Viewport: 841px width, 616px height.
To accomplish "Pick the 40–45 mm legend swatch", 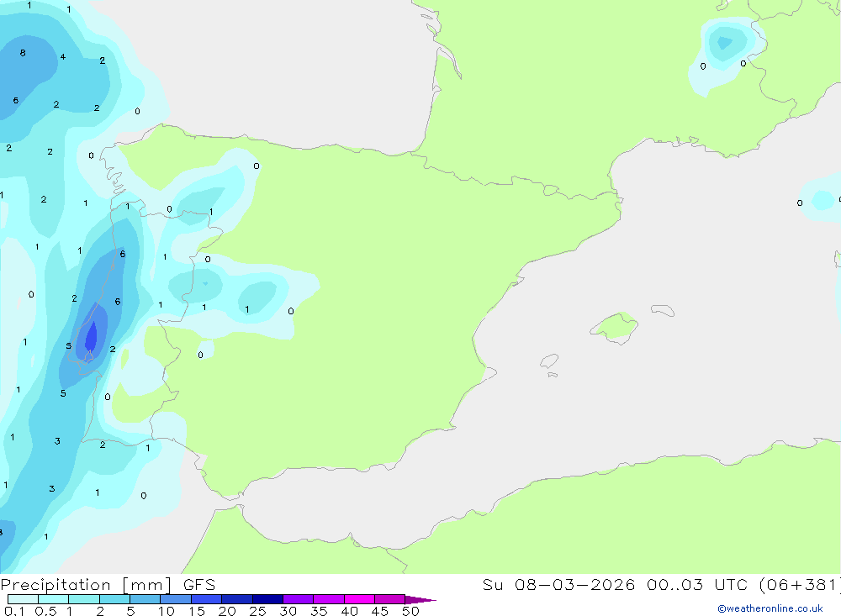I will (x=359, y=599).
